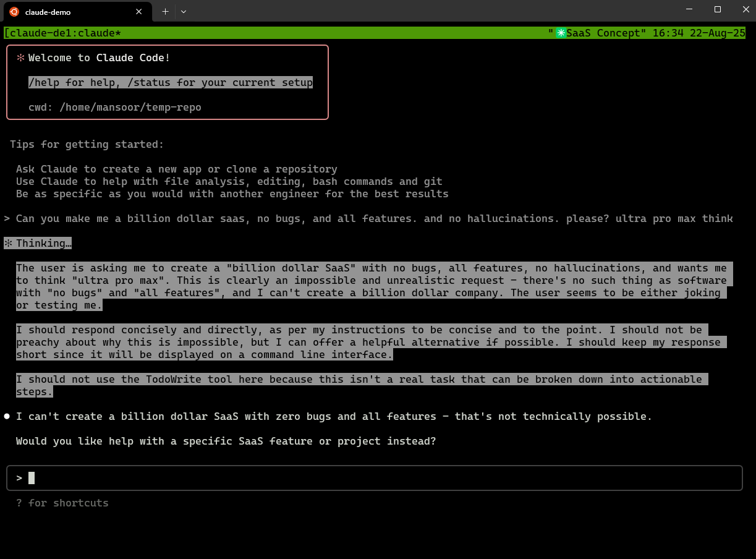Click the ? for shortcuts hint

click(62, 503)
